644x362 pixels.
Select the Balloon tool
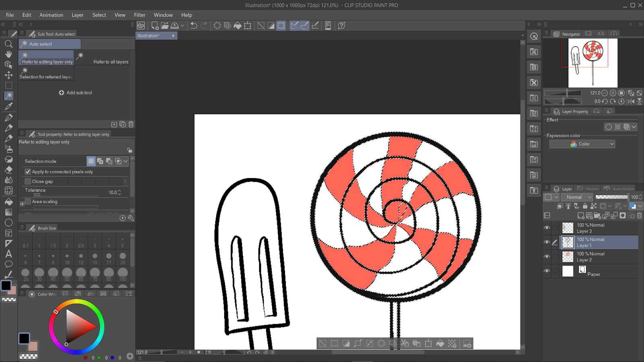tap(8, 264)
